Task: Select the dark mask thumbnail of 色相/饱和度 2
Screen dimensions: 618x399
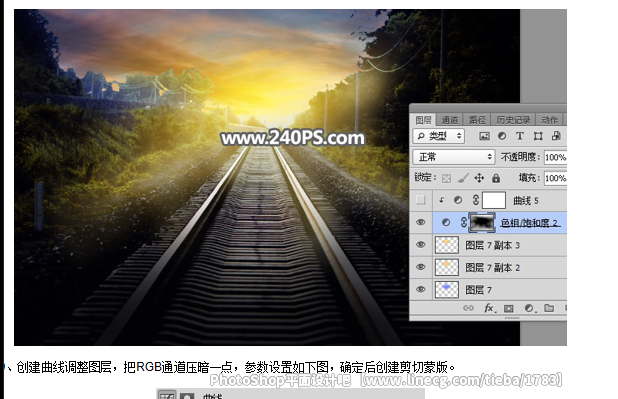Action: [x=482, y=223]
